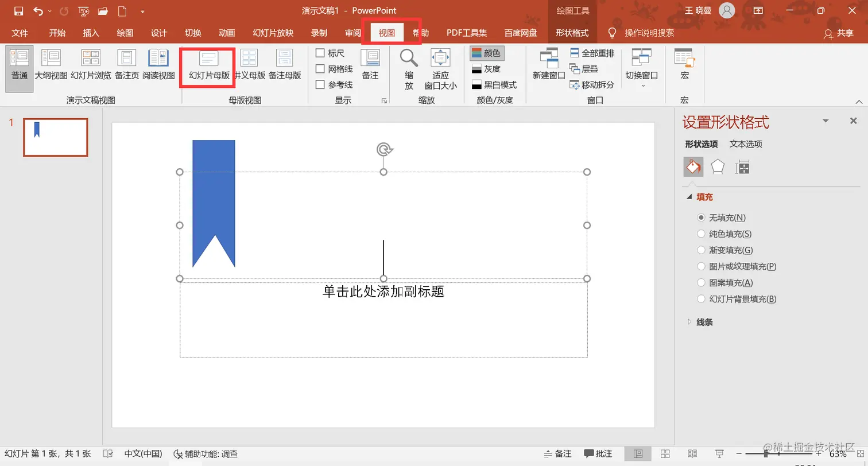Collapse the ribbon with the chevron
Screen dimensions: 868x466
point(859,102)
